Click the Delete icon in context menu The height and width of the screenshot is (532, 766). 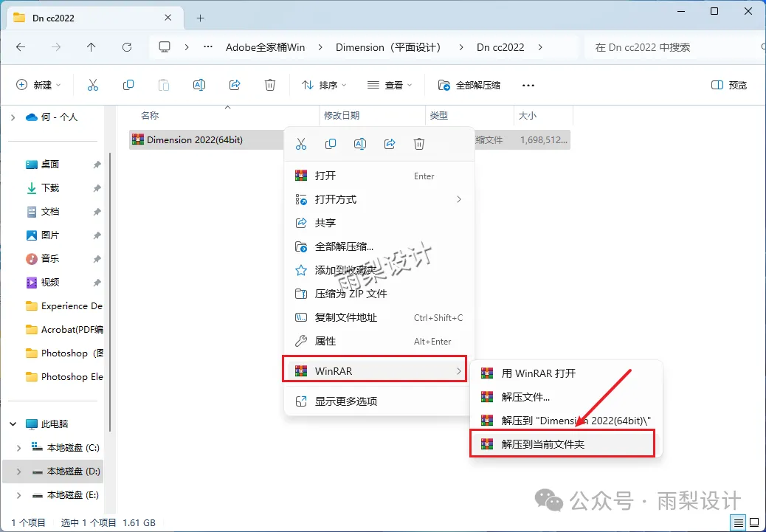point(419,144)
